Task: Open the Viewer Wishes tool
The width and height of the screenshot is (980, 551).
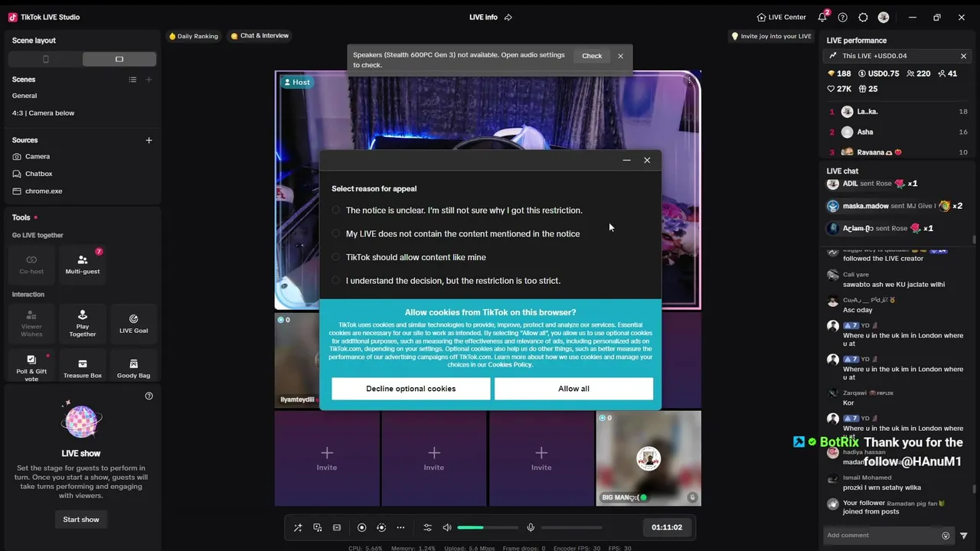Action: 31,323
